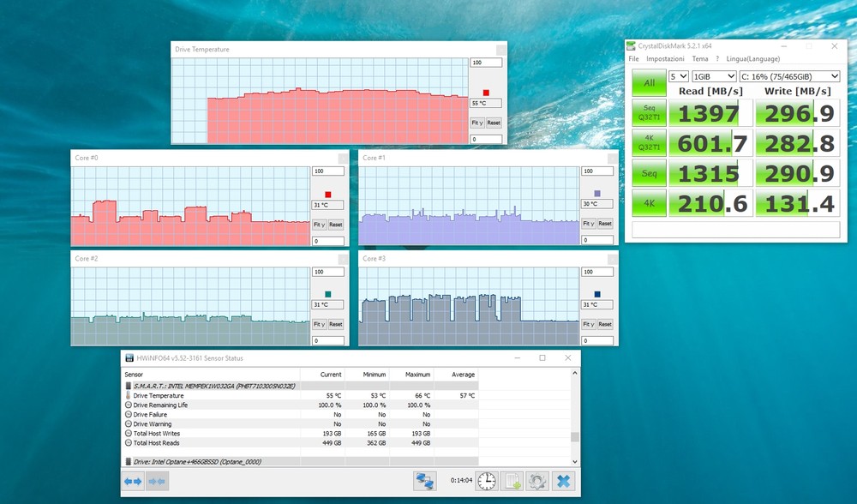Click the SSD icon beside the S.M.A.R.T. header
The image size is (857, 504).
(129, 387)
